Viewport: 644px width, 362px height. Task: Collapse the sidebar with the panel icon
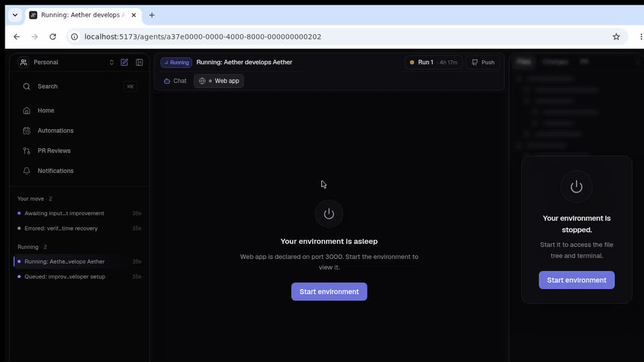coord(140,62)
